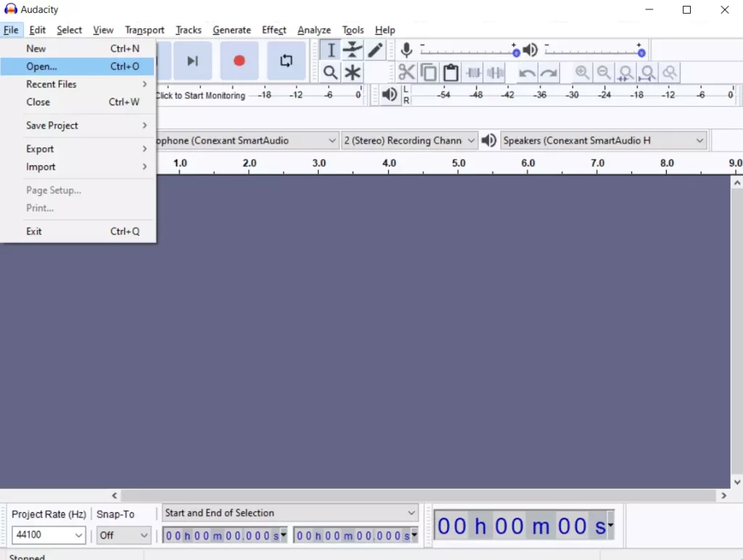Open the Effect menu

tap(274, 30)
